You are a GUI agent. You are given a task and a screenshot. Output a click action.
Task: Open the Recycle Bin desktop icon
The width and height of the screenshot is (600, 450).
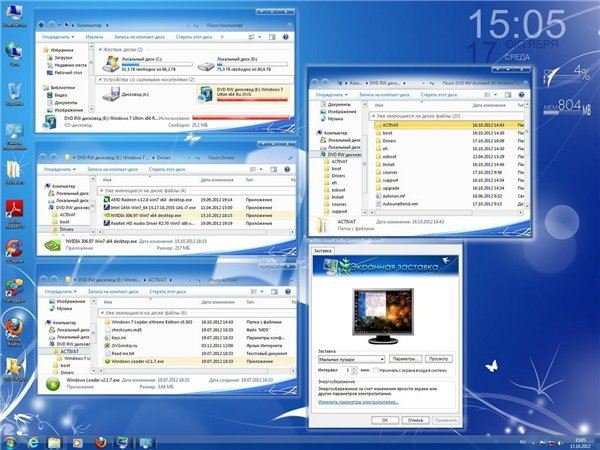(14, 94)
